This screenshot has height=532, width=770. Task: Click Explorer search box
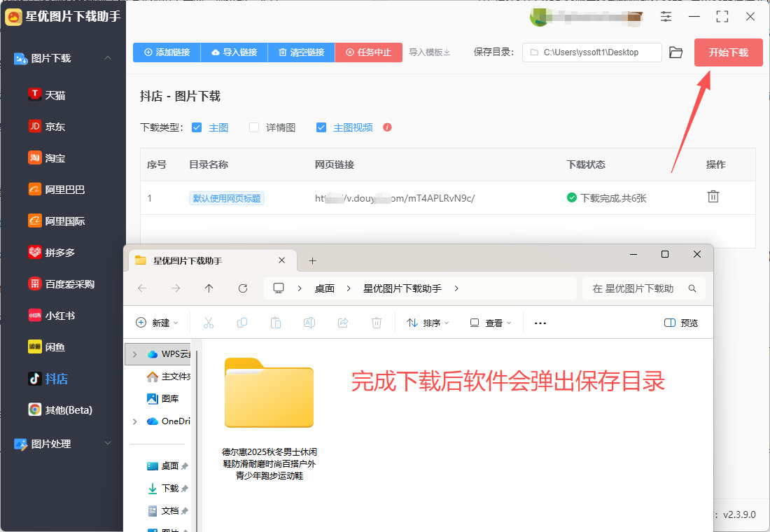(x=644, y=288)
